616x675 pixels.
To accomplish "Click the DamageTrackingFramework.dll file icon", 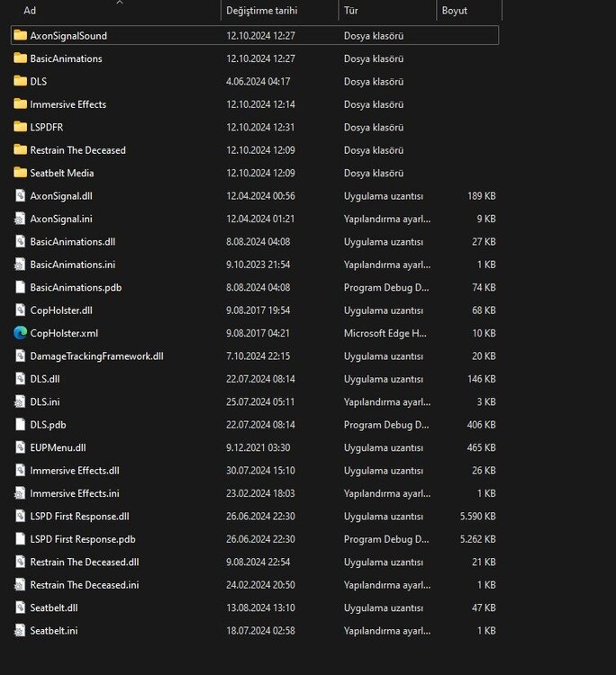I will point(20,355).
